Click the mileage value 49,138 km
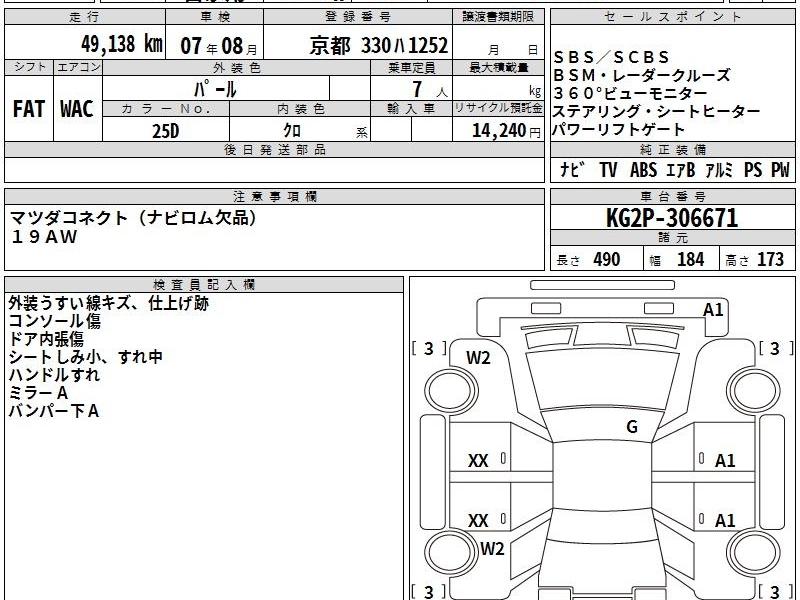Viewport: 800px width, 600px height. pos(121,44)
